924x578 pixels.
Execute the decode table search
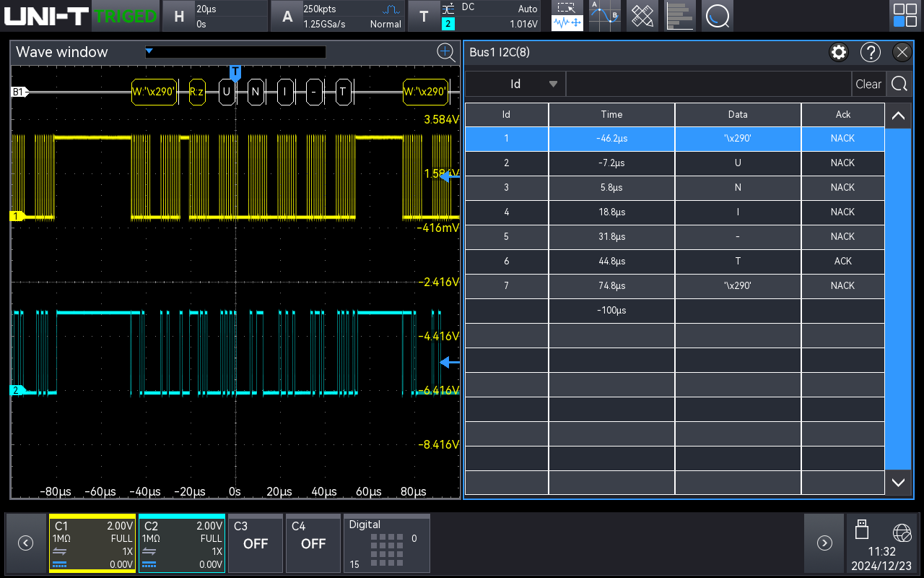[x=899, y=84]
